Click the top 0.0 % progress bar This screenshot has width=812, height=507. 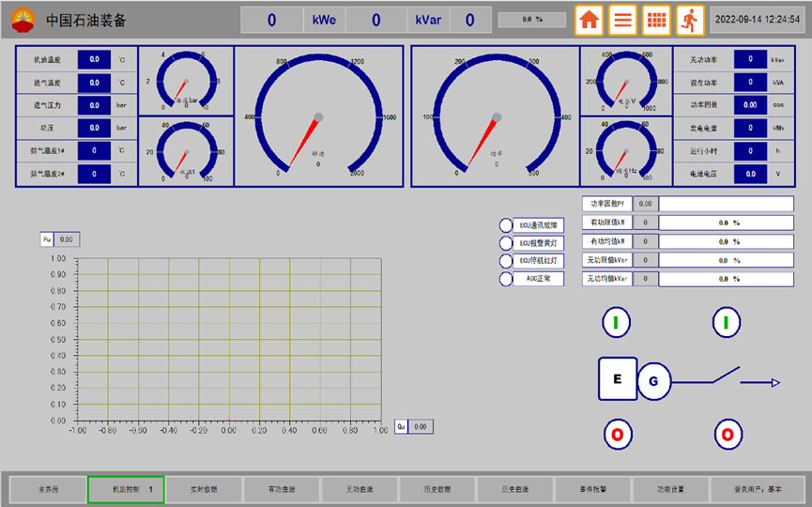tap(532, 20)
